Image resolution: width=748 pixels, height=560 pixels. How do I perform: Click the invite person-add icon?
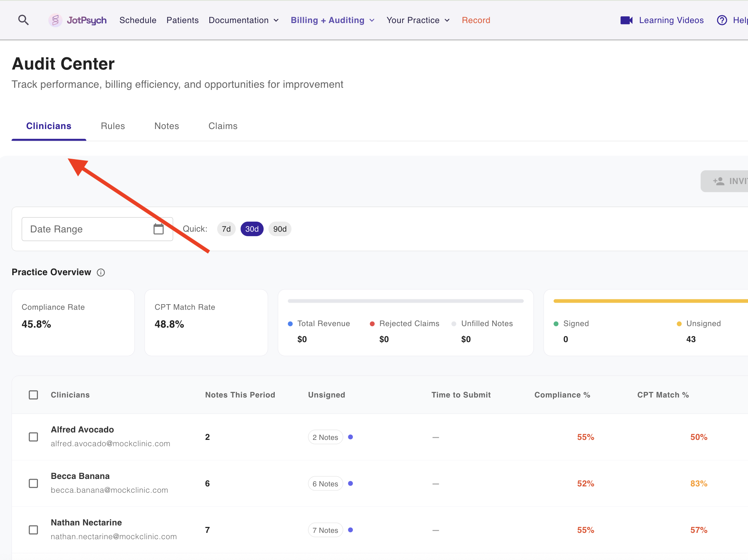tap(719, 181)
